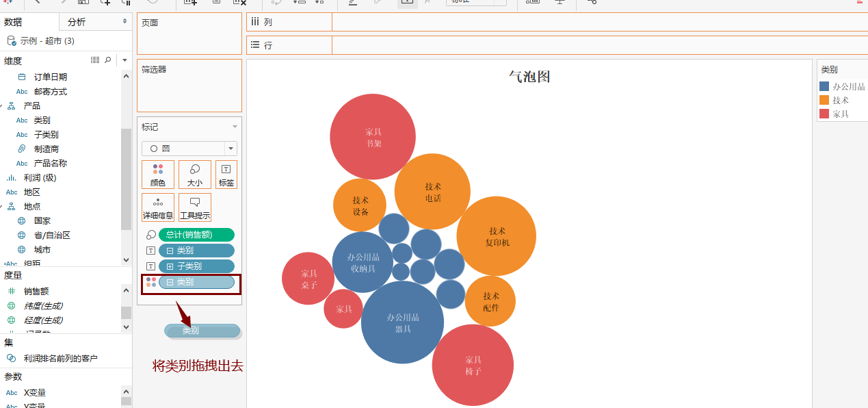Expand the 子类别 pill plus sign
This screenshot has height=408, width=868.
[170, 266]
